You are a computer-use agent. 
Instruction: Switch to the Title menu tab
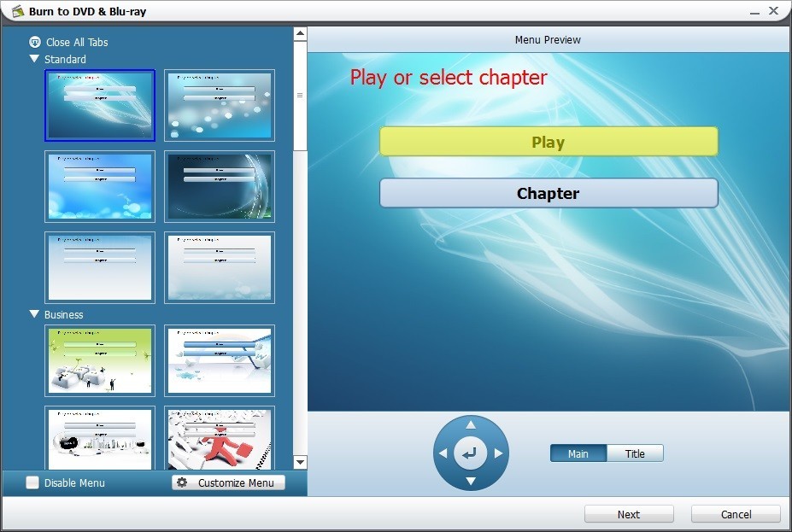coord(636,453)
